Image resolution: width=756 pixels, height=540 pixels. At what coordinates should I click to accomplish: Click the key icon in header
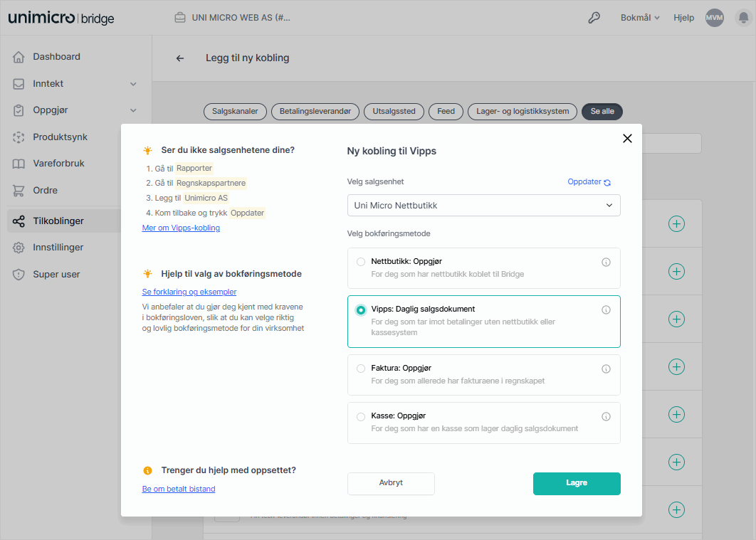click(594, 18)
